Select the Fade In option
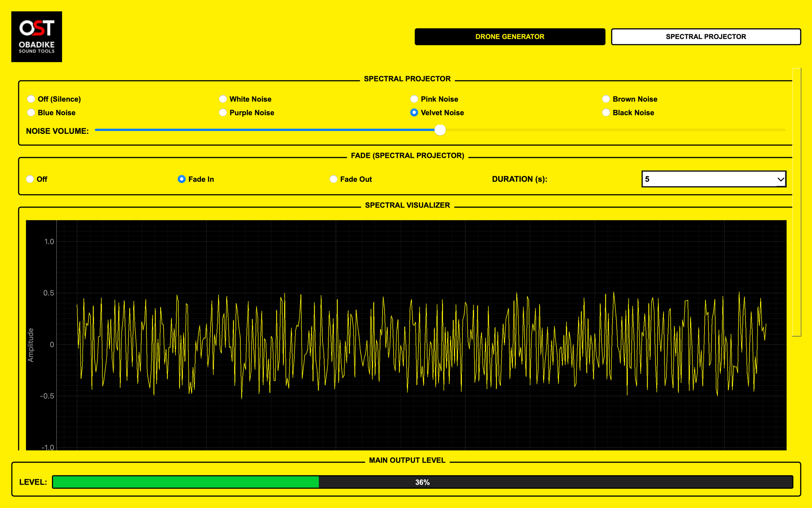 [x=182, y=179]
